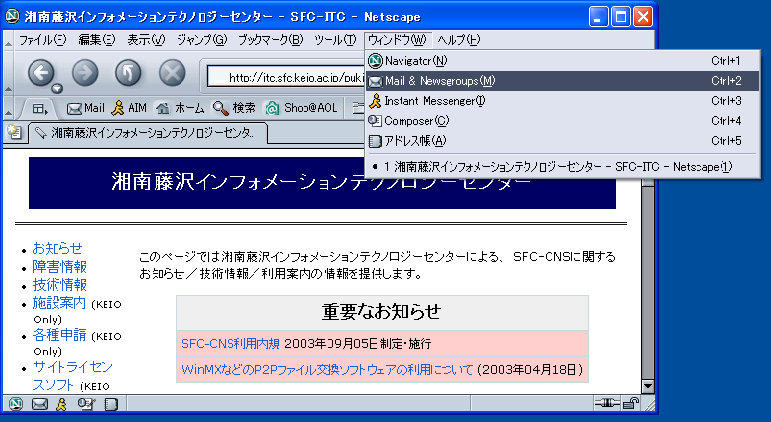Expand the personal toolbar folder dropdown
771x422 pixels.
[40, 108]
